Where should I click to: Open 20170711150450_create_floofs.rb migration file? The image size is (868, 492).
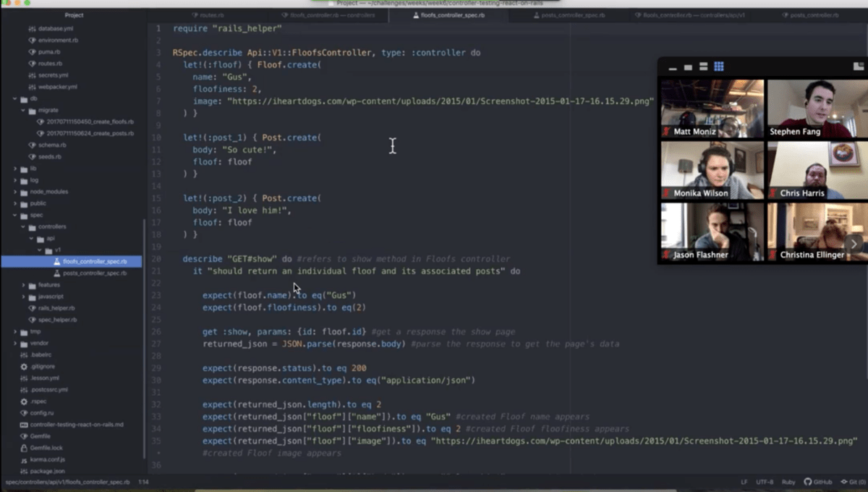click(x=90, y=122)
